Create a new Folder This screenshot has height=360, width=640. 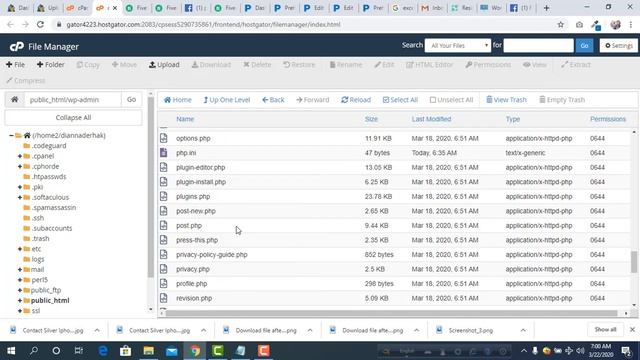51,64
